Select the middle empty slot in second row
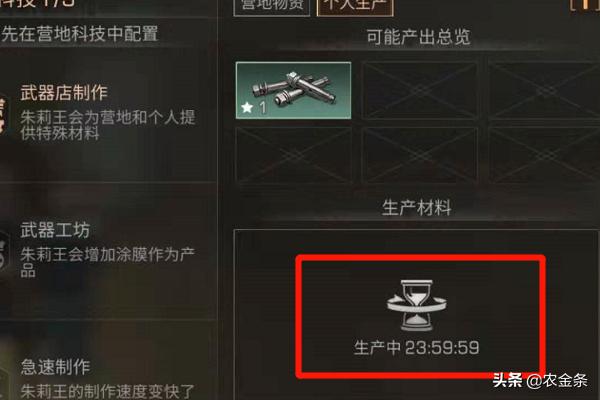Screen dimensions: 600x400 tap(419, 155)
